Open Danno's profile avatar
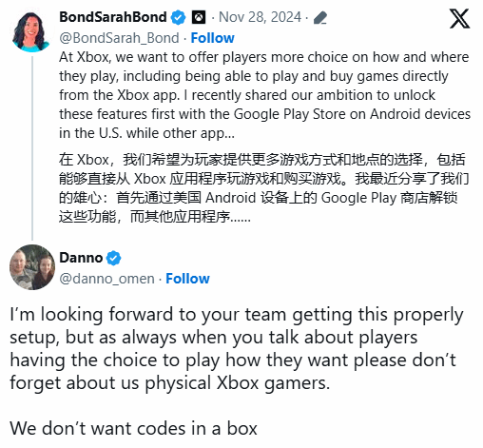The width and height of the screenshot is (483, 448). coord(32,267)
